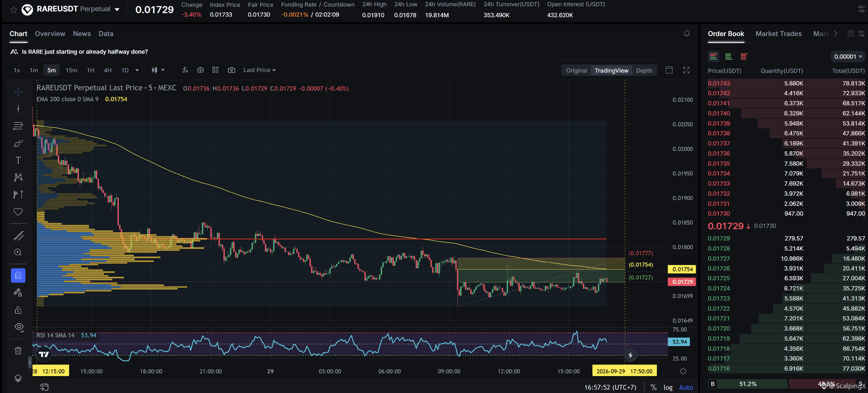Open the Last Price dropdown

259,70
